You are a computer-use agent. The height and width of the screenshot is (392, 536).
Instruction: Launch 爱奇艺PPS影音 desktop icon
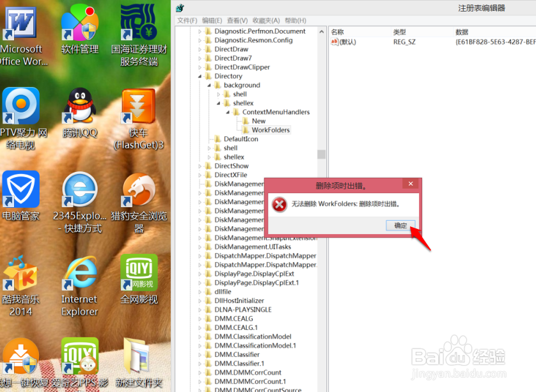(x=80, y=356)
